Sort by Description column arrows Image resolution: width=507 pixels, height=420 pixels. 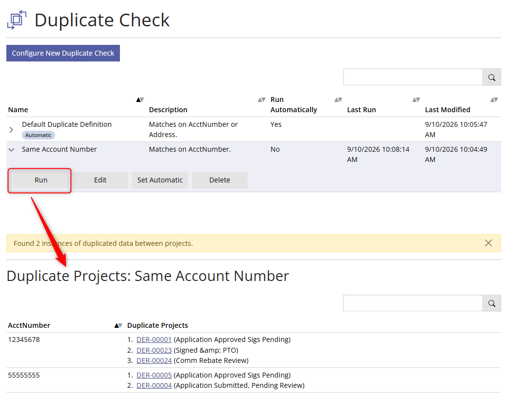point(262,100)
